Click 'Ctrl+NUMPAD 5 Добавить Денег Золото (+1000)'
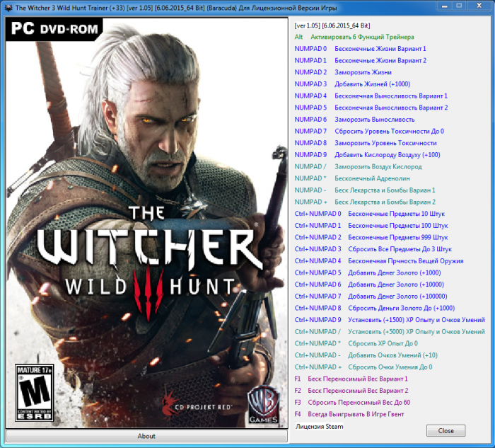The width and height of the screenshot is (495, 448). (368, 272)
